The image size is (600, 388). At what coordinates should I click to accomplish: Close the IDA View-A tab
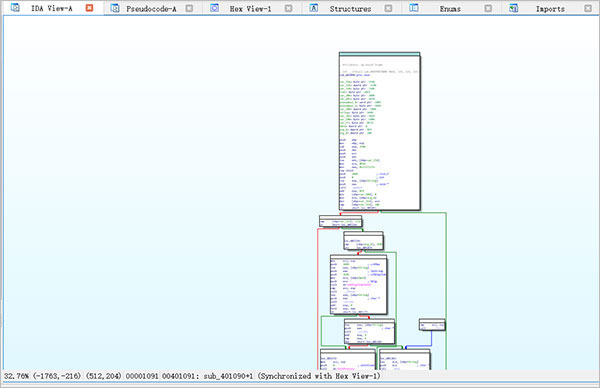[x=89, y=8]
